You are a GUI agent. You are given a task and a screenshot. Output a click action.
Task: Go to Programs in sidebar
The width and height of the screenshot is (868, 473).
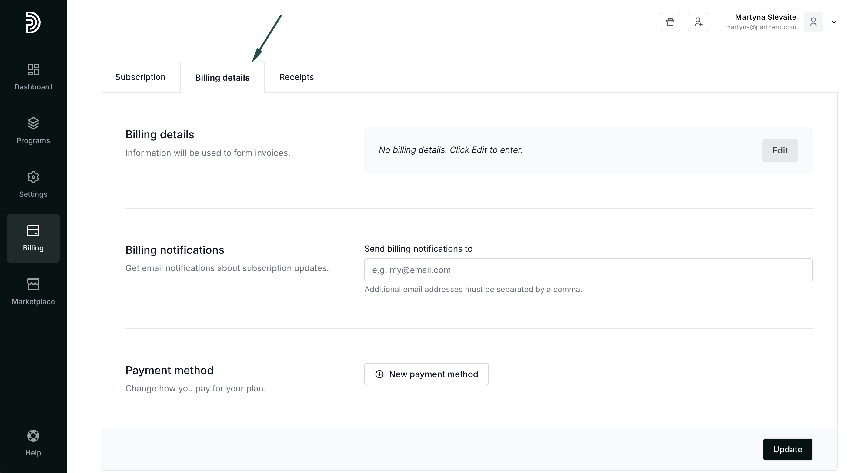(x=33, y=130)
